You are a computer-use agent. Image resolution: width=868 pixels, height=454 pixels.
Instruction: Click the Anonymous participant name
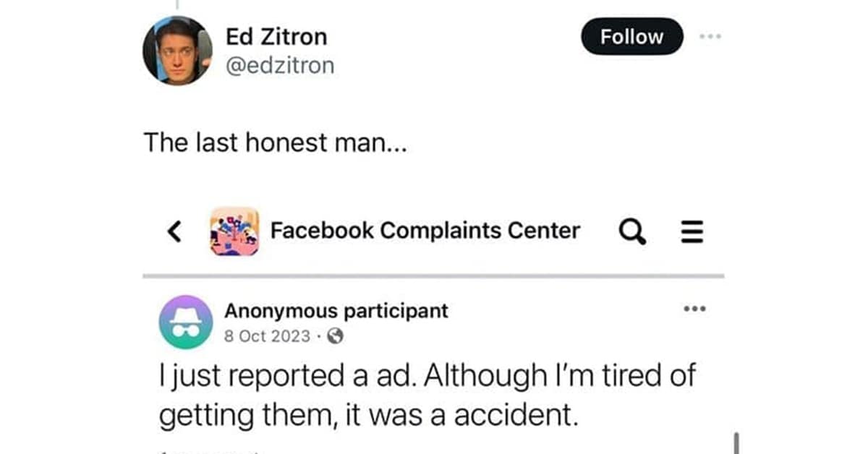click(x=336, y=311)
